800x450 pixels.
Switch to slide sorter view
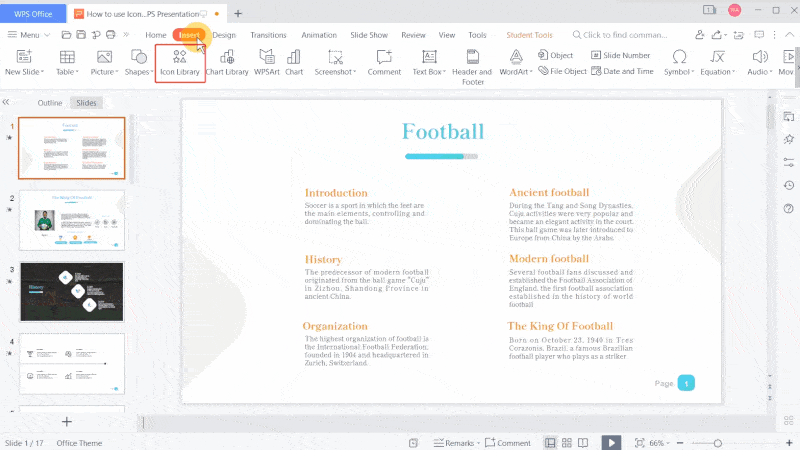point(567,442)
